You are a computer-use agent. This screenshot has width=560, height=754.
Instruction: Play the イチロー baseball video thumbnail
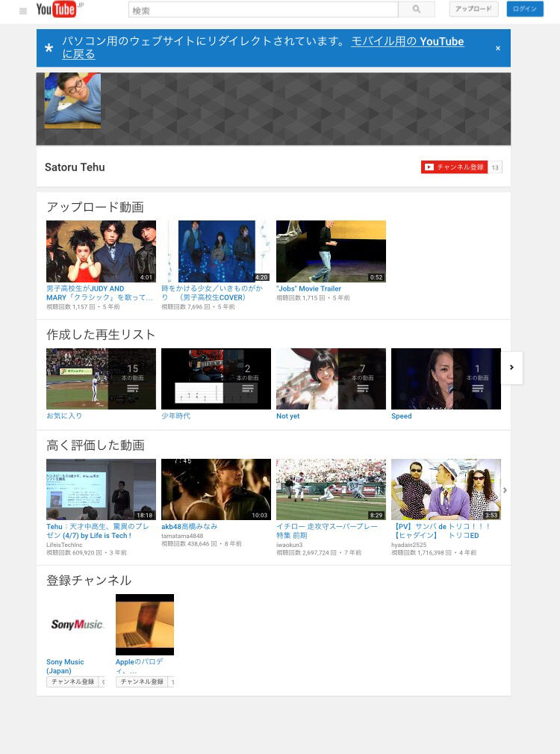(331, 489)
